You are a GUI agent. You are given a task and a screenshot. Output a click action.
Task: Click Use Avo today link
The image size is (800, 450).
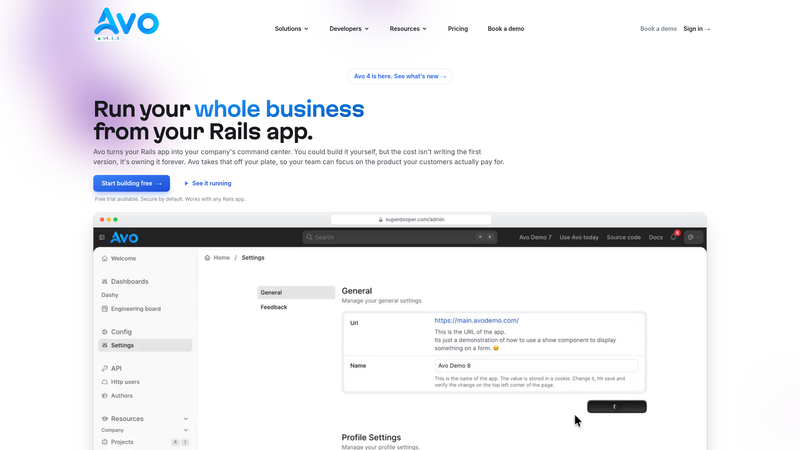pyautogui.click(x=579, y=237)
